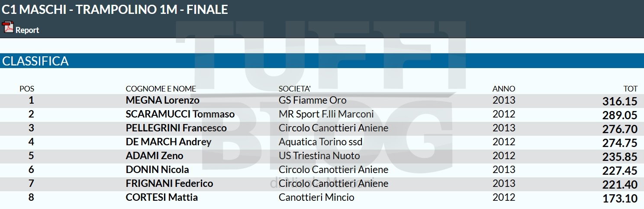Click PELLEGRINI Francesco's name

pos(176,128)
